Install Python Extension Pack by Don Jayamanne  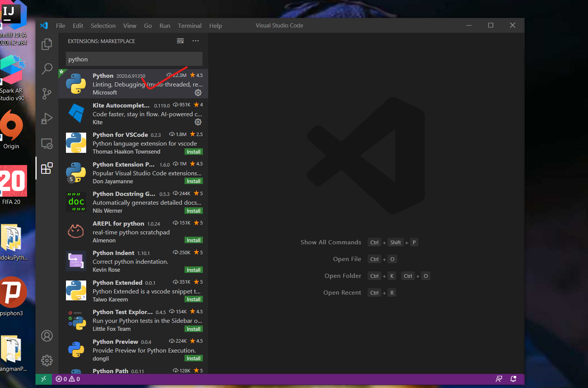[x=194, y=181]
